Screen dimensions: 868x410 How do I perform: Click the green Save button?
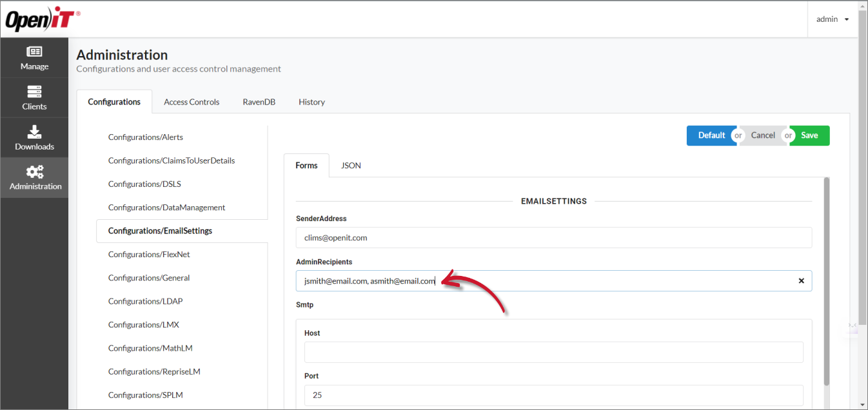(x=809, y=135)
